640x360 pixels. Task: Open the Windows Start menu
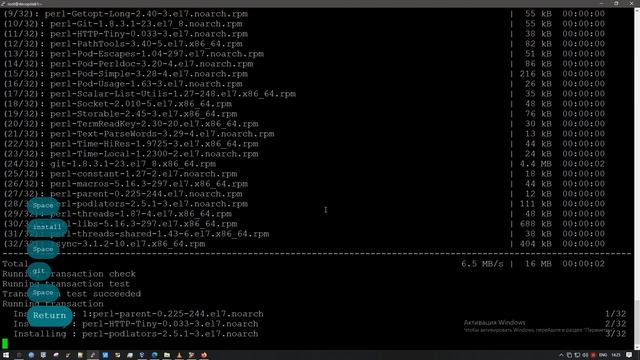click(x=6, y=355)
